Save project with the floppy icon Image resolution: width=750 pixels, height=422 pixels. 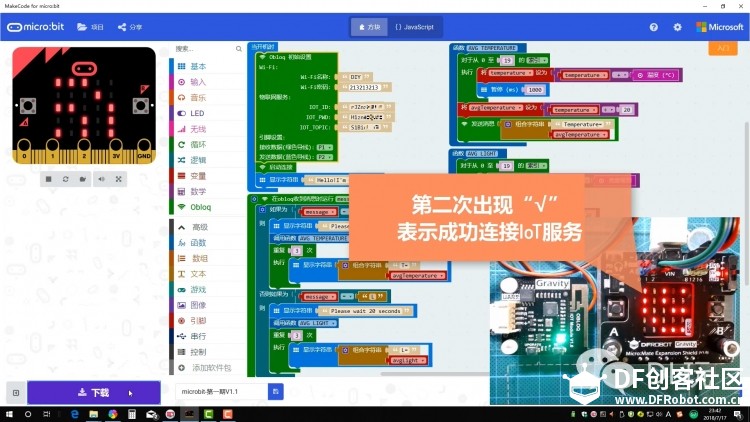276,391
